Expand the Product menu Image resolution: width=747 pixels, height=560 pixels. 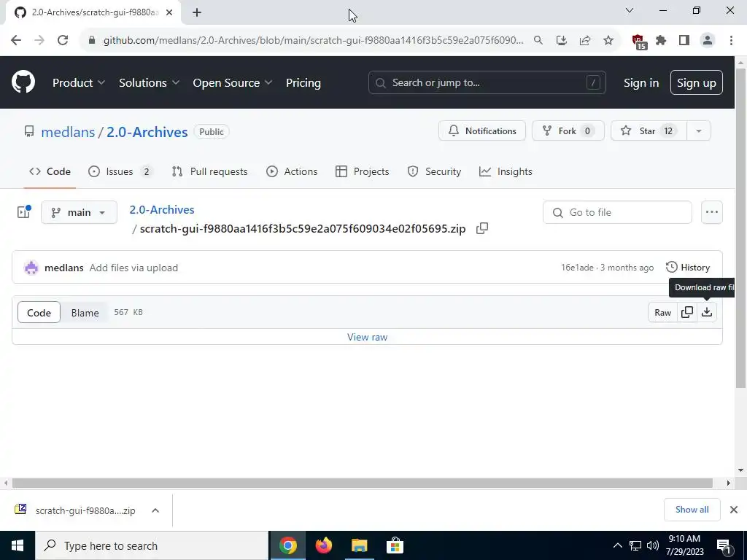click(x=79, y=82)
